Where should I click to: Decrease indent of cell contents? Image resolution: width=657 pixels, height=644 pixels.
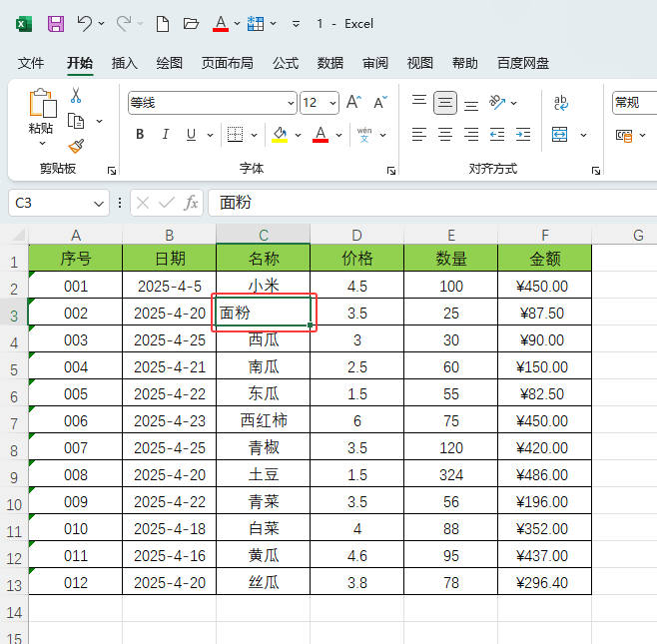coord(497,135)
